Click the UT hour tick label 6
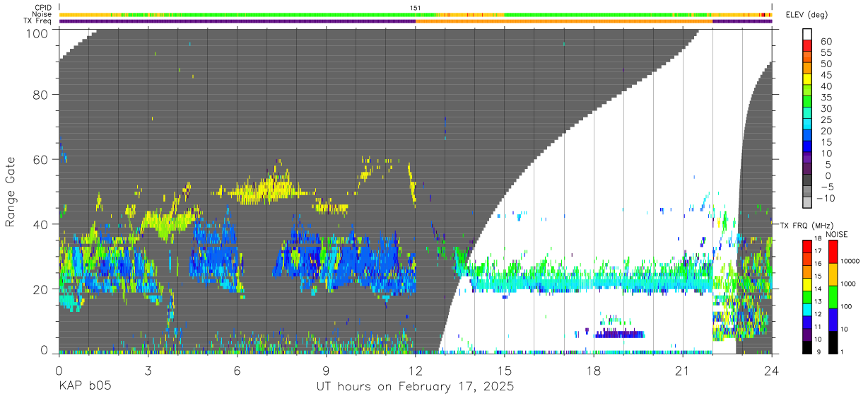Viewport: 868px width, 401px height. [x=237, y=369]
